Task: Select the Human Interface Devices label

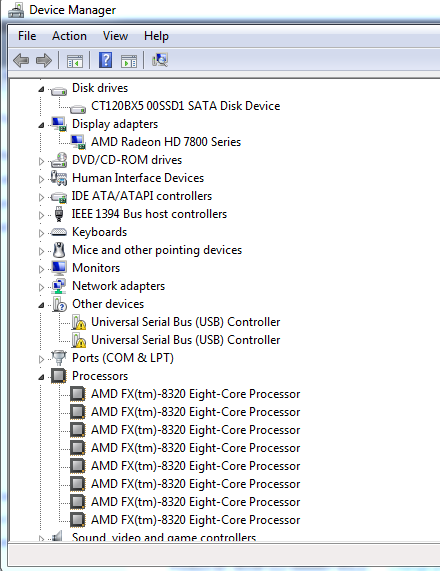Action: [138, 178]
